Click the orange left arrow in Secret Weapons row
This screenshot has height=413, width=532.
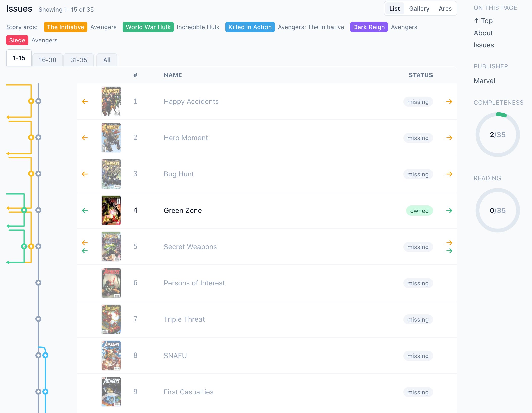pos(85,243)
